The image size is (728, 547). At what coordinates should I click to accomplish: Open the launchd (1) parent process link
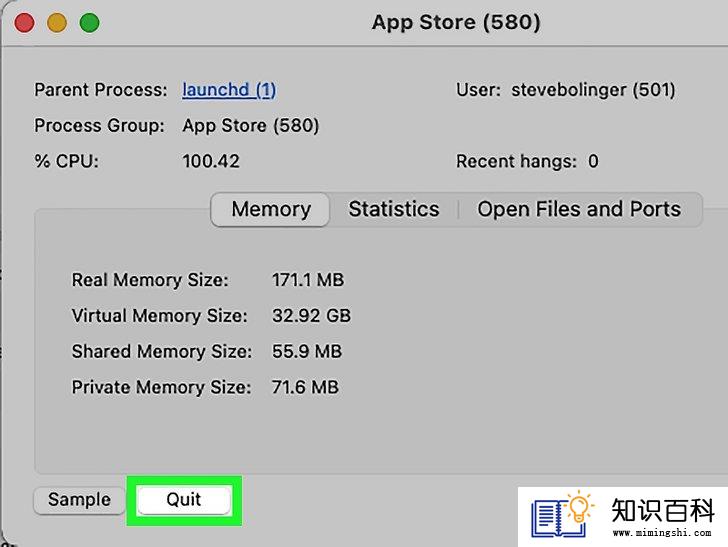point(229,90)
